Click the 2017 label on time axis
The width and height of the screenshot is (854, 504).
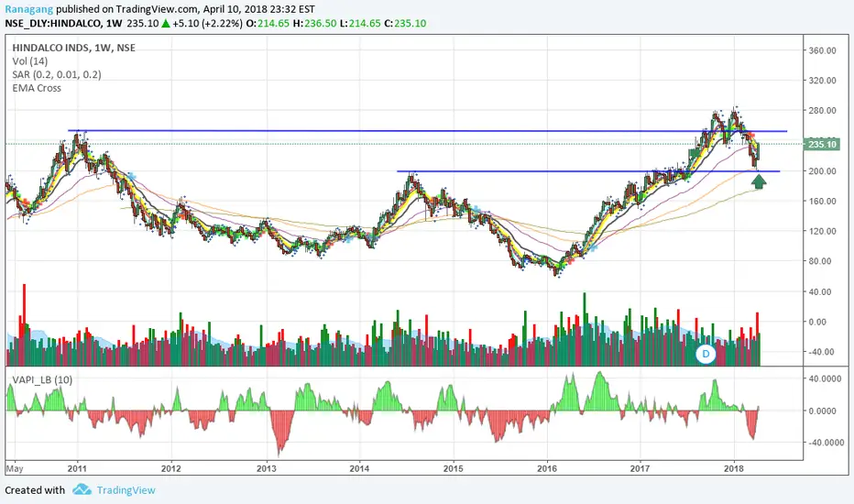[x=640, y=468]
